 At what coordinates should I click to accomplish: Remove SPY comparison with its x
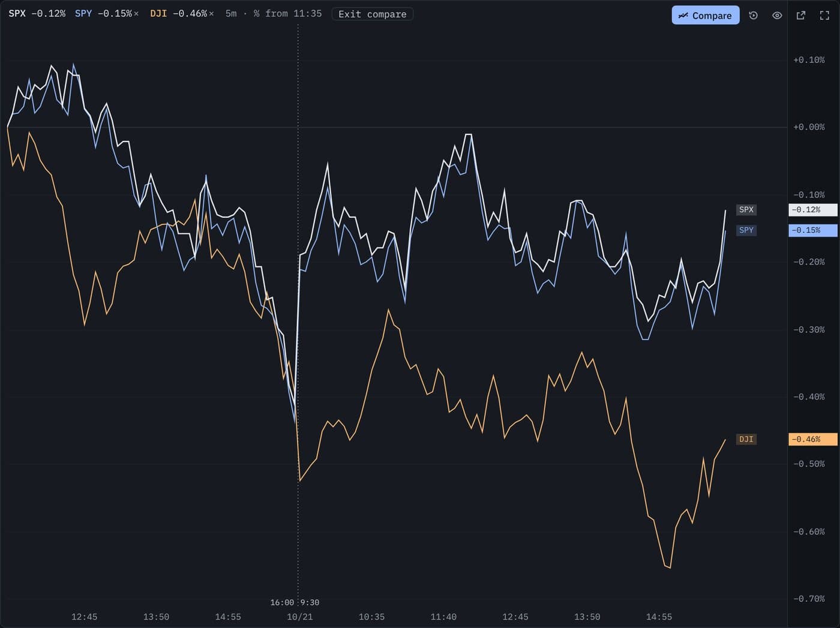136,14
